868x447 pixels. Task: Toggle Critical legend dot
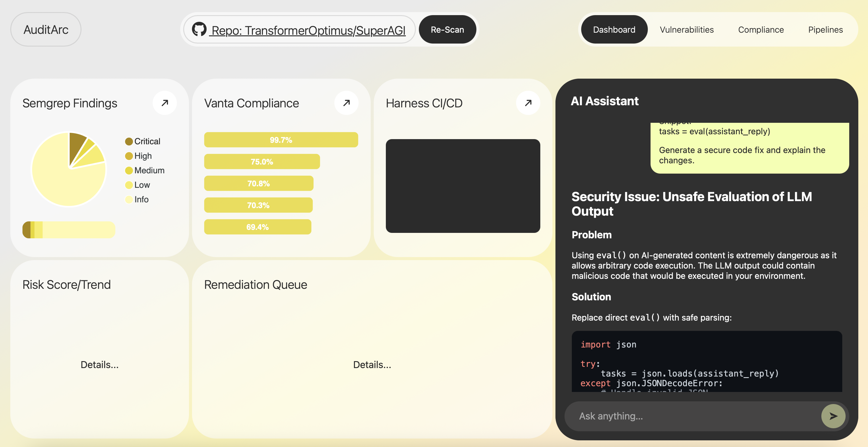[129, 141]
